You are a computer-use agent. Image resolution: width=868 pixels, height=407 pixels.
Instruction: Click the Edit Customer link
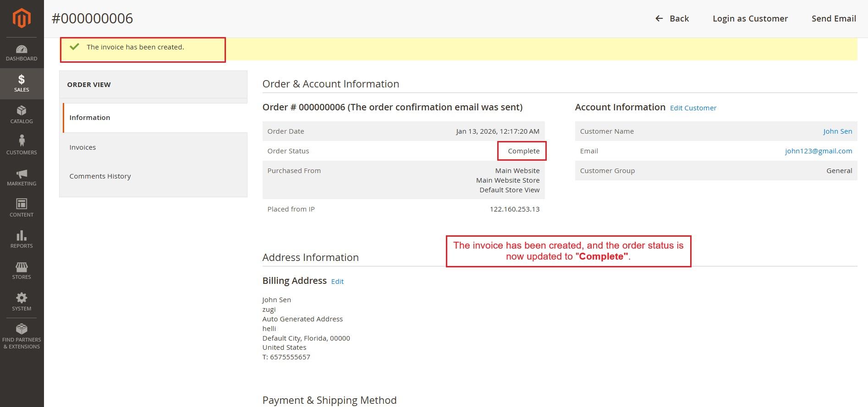click(693, 108)
